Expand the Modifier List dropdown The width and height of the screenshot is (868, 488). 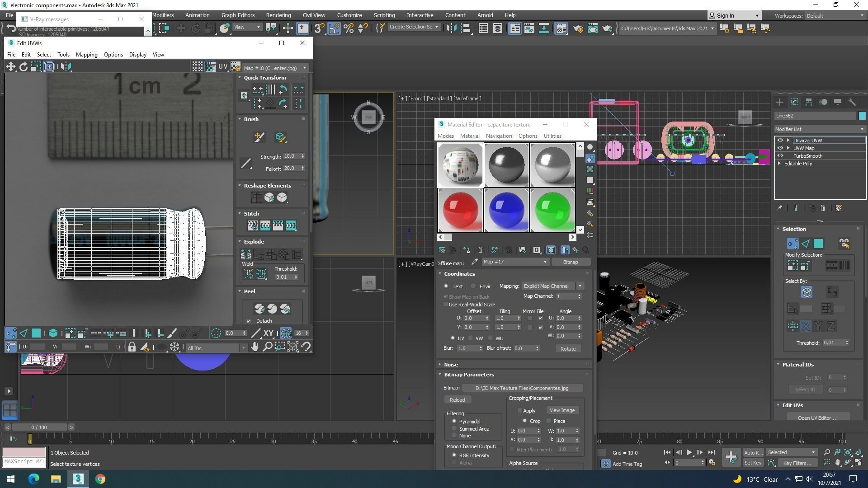[819, 129]
